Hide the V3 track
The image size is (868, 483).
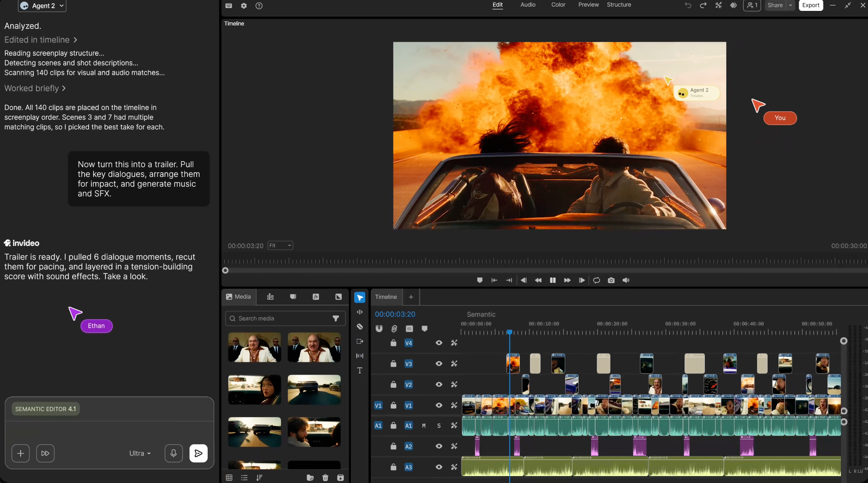click(439, 364)
